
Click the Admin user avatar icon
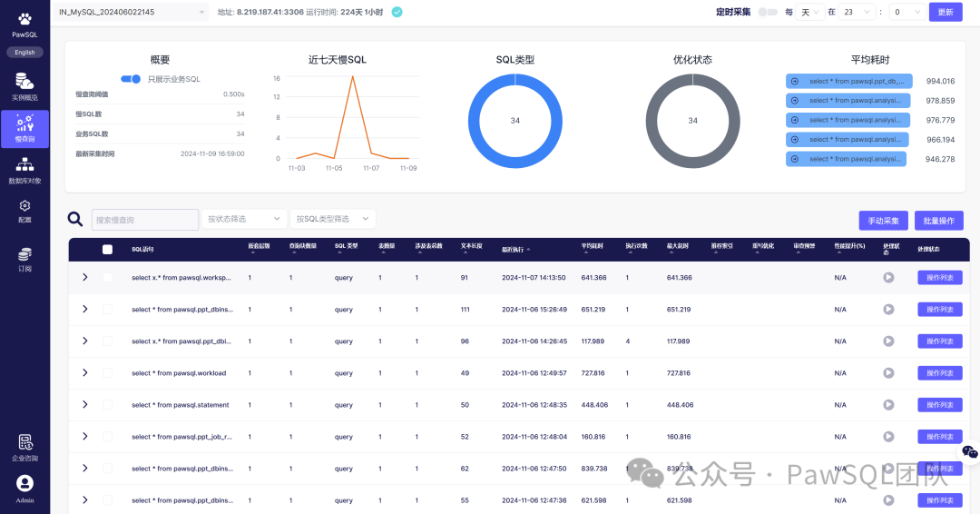[25, 483]
